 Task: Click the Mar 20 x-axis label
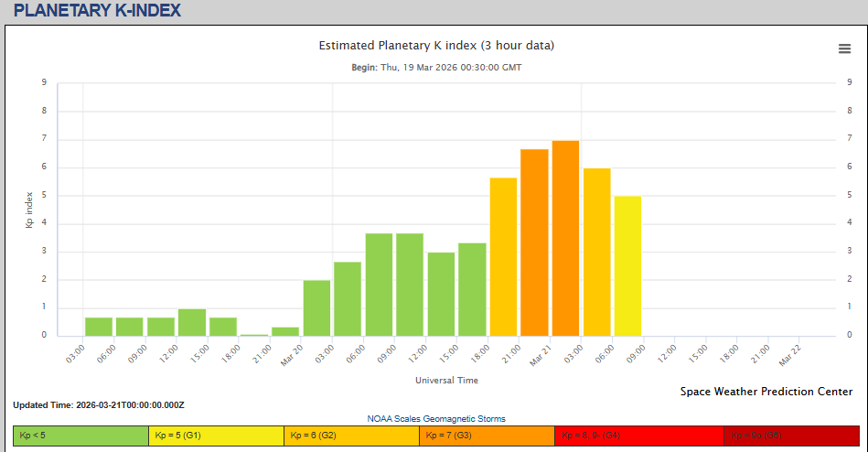tap(292, 356)
